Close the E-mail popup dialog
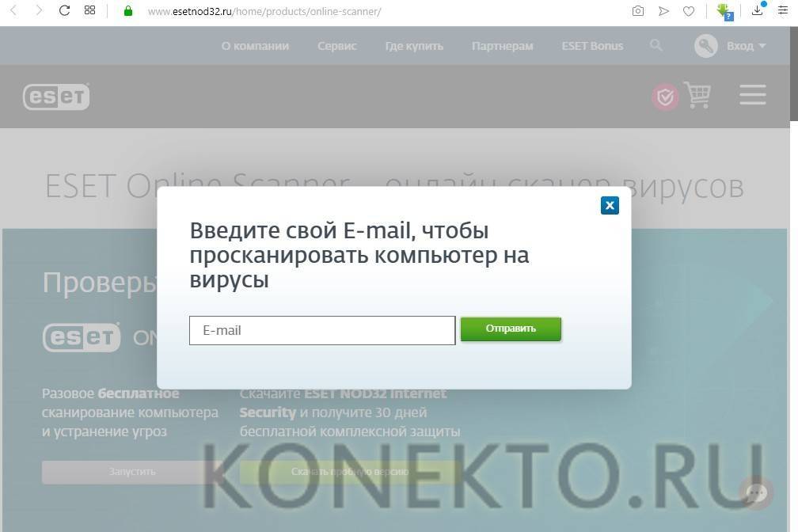The image size is (798, 532). pyautogui.click(x=609, y=205)
